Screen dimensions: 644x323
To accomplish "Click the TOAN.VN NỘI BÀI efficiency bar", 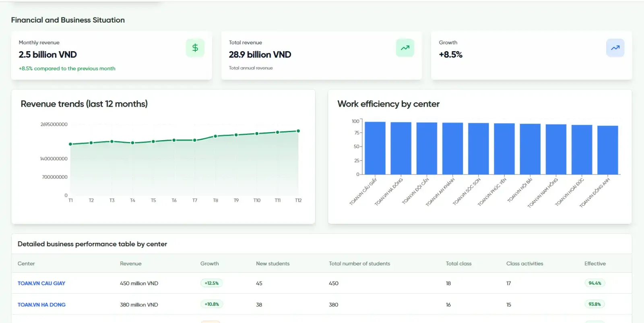I will (530, 149).
